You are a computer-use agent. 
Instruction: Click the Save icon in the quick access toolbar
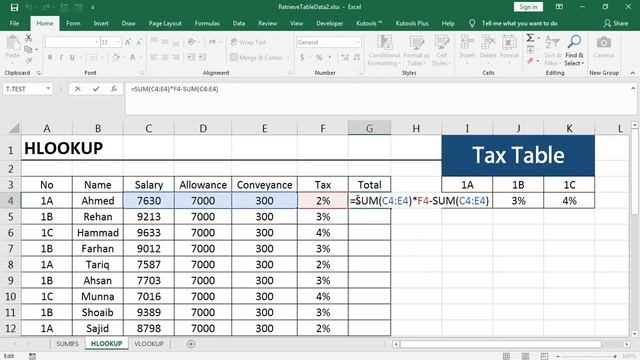14,7
